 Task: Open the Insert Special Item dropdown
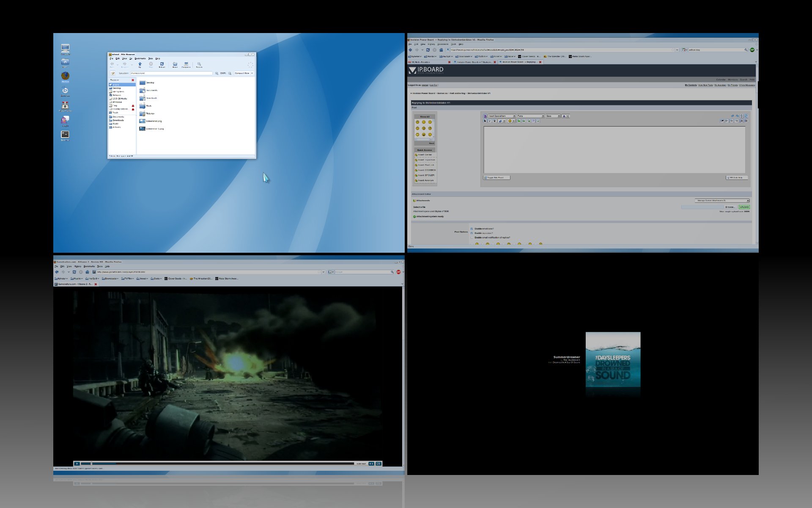pos(502,116)
